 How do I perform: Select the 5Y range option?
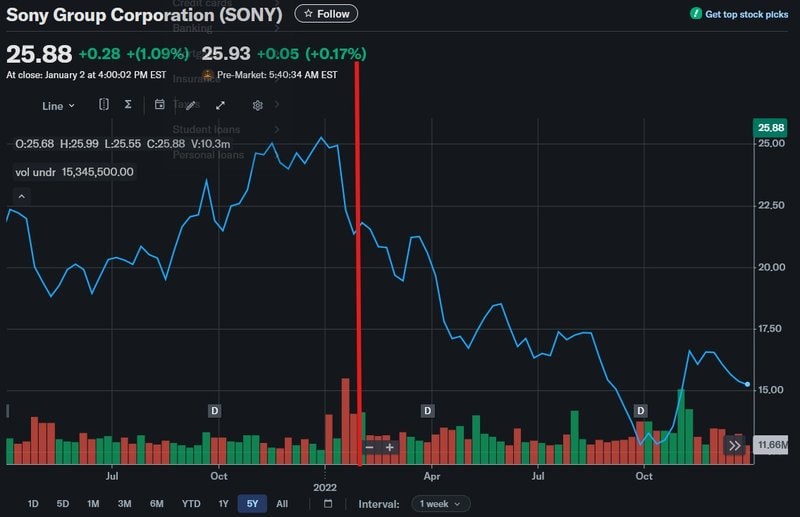pos(252,504)
